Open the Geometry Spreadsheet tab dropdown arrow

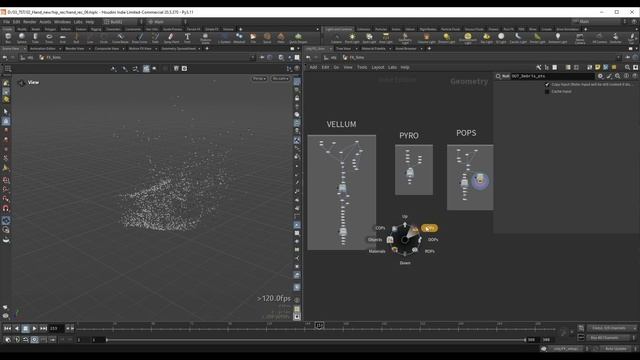pos(199,49)
